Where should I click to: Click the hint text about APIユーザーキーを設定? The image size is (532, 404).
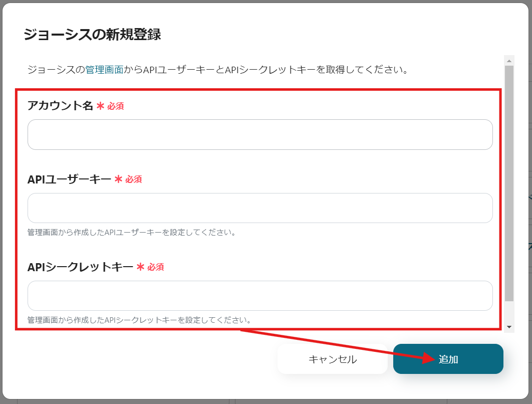132,233
